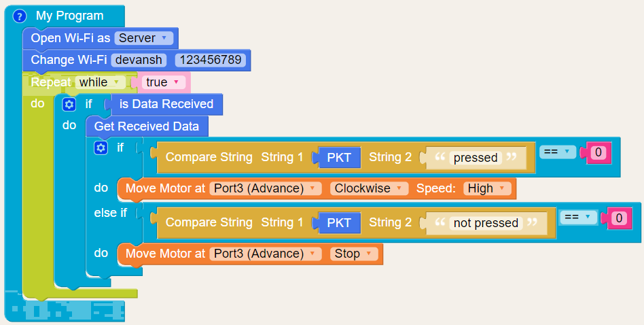The height and width of the screenshot is (325, 644).
Task: Open the Repeat while dropdown
Action: coord(101,82)
